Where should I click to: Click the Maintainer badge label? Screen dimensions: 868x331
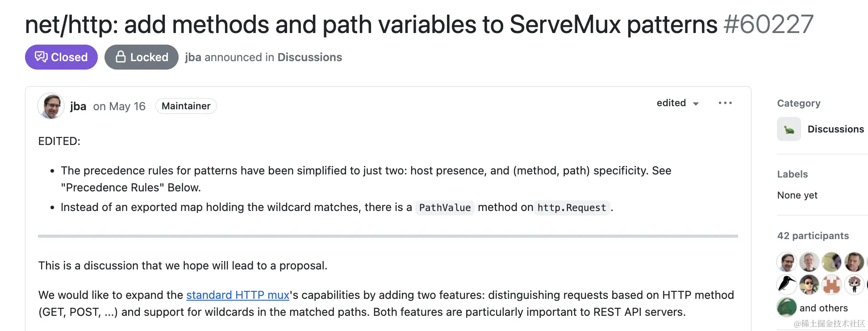[x=186, y=106]
